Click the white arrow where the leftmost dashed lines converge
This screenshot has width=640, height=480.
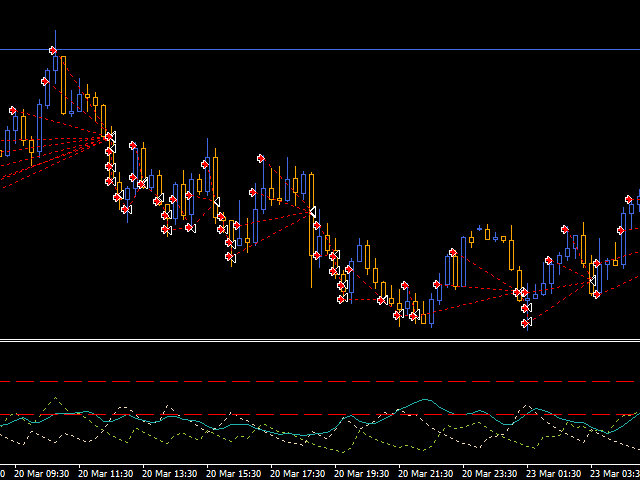click(x=111, y=135)
